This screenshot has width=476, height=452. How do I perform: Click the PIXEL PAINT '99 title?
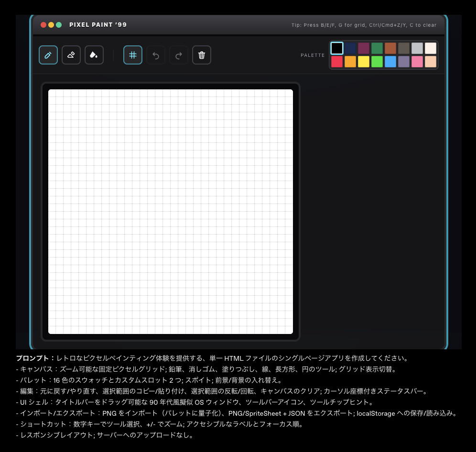(98, 25)
